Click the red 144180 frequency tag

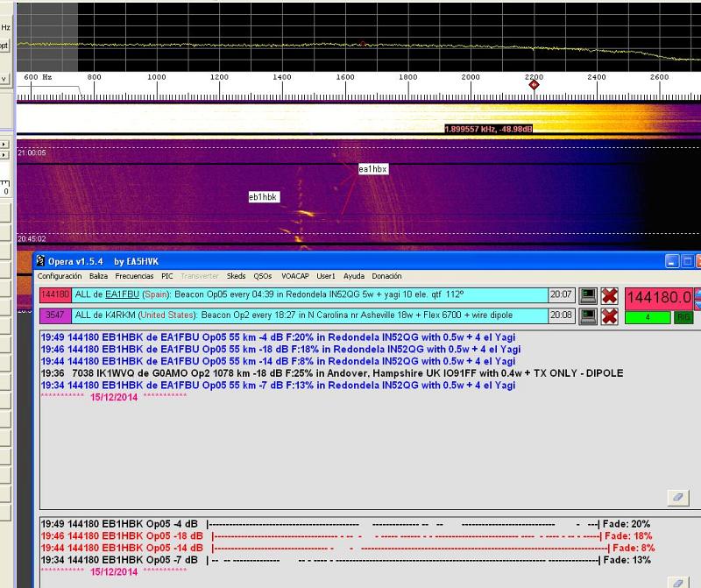55,296
